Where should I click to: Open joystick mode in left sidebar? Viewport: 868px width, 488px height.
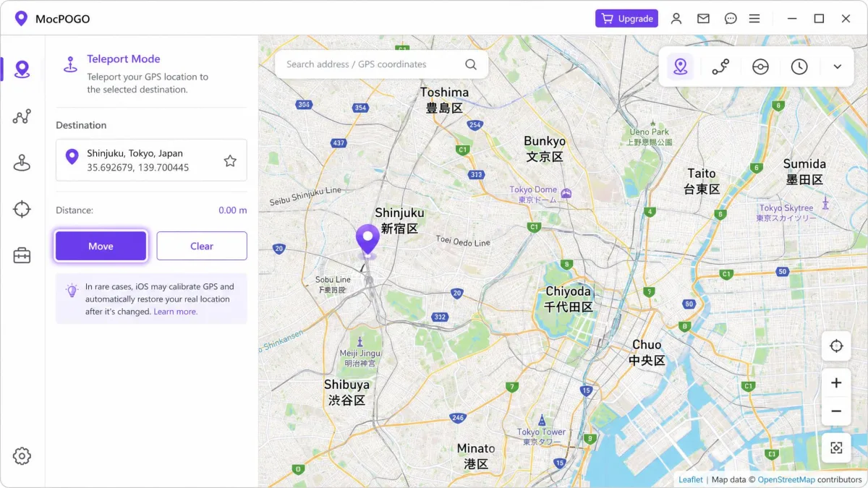click(x=22, y=163)
